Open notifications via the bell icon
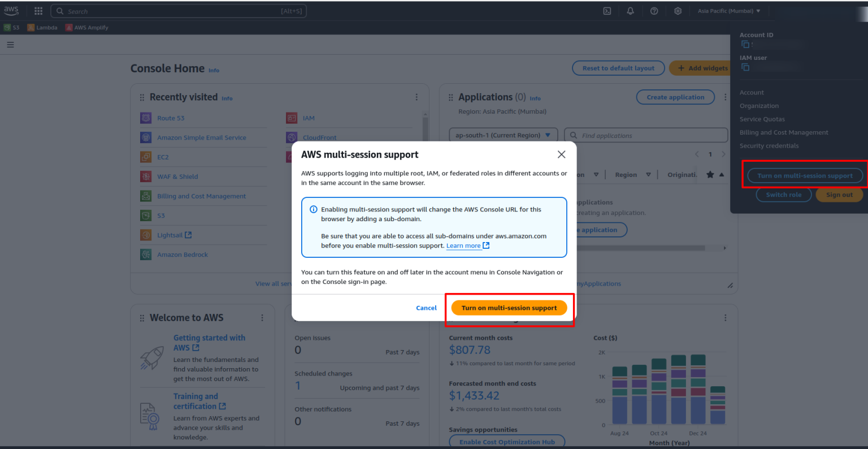This screenshot has height=449, width=868. pyautogui.click(x=630, y=11)
